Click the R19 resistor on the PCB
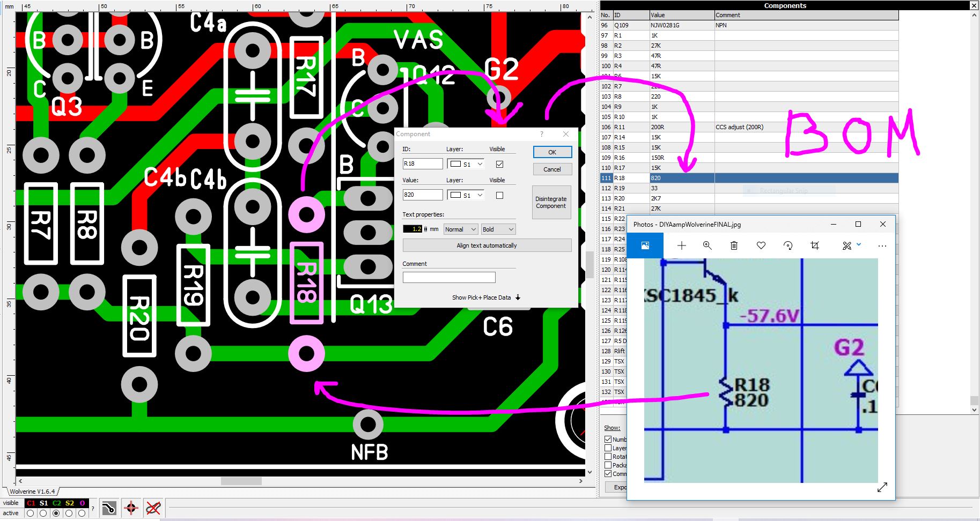This screenshot has width=980, height=521. (193, 286)
